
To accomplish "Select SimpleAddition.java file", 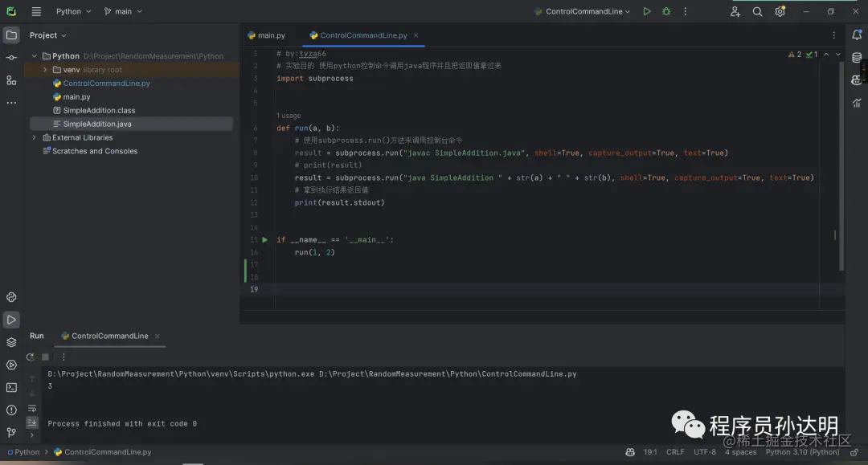I will pyautogui.click(x=97, y=124).
